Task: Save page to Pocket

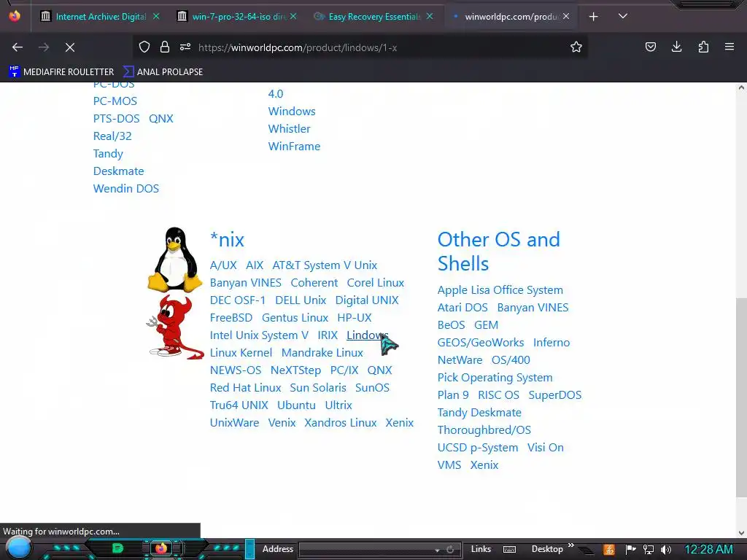Action: tap(650, 47)
